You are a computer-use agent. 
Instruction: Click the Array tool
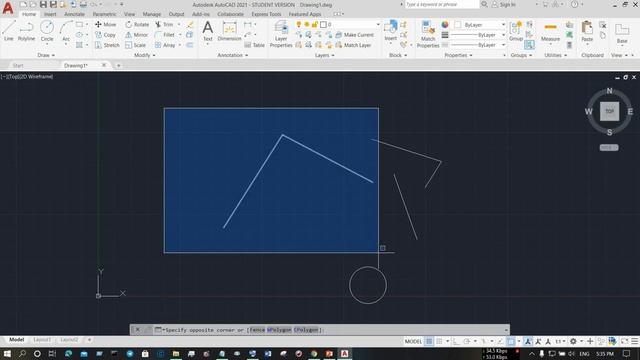165,45
